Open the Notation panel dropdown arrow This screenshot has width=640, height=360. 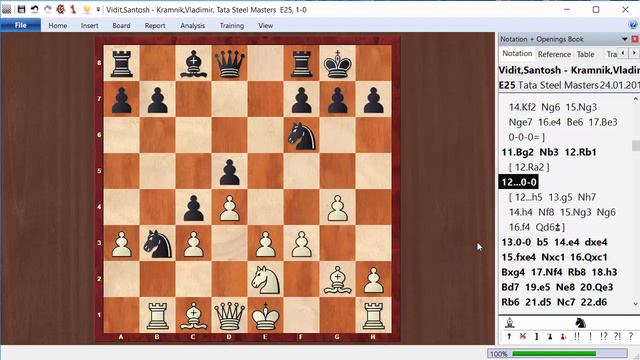(624, 39)
